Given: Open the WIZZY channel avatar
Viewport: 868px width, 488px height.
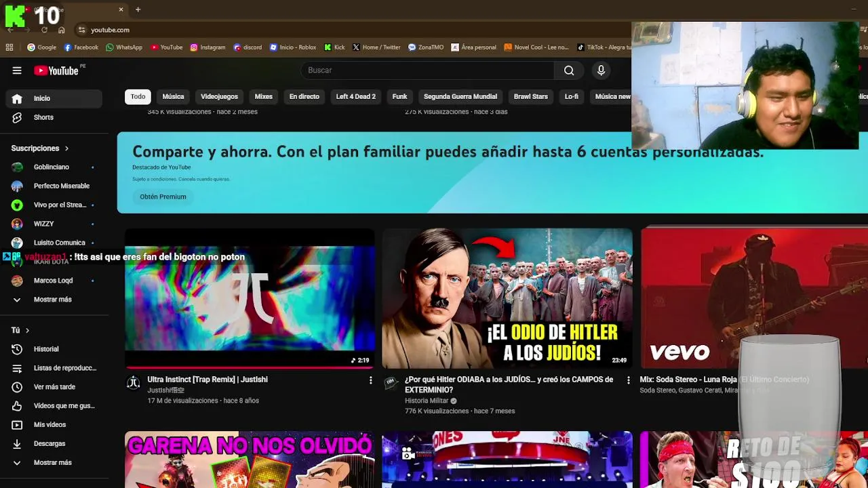Looking at the screenshot, I should coord(17,224).
